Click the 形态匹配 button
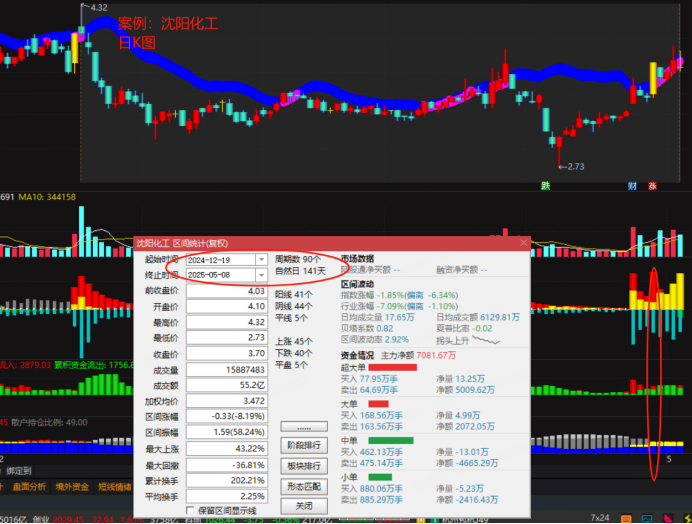This screenshot has height=524, width=692. pyautogui.click(x=304, y=486)
